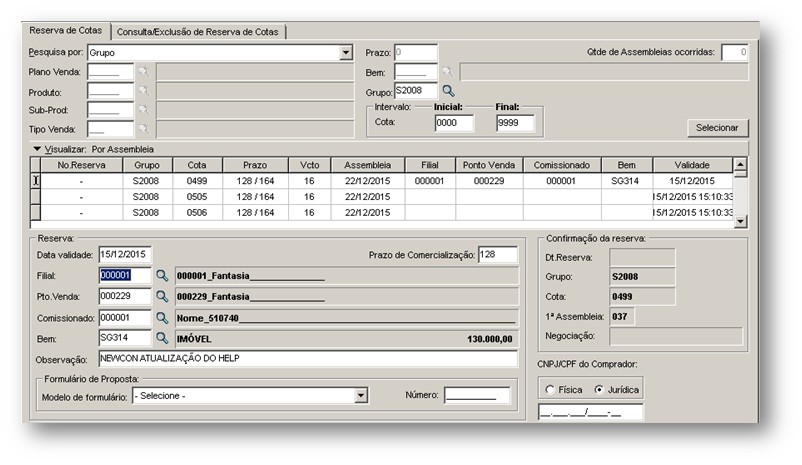Viewport: 802px width, 465px height.
Task: Click the Prazo column header
Action: (x=255, y=165)
